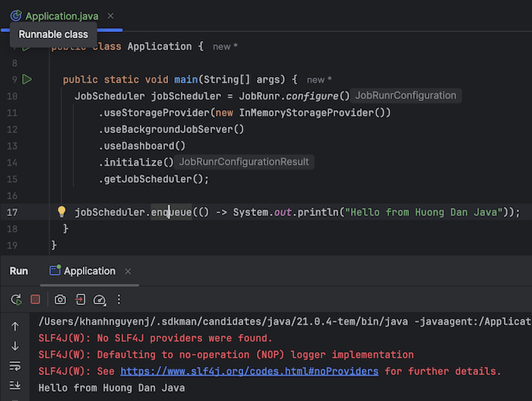Select the Application.java editor tab
The height and width of the screenshot is (401, 532).
(x=62, y=16)
